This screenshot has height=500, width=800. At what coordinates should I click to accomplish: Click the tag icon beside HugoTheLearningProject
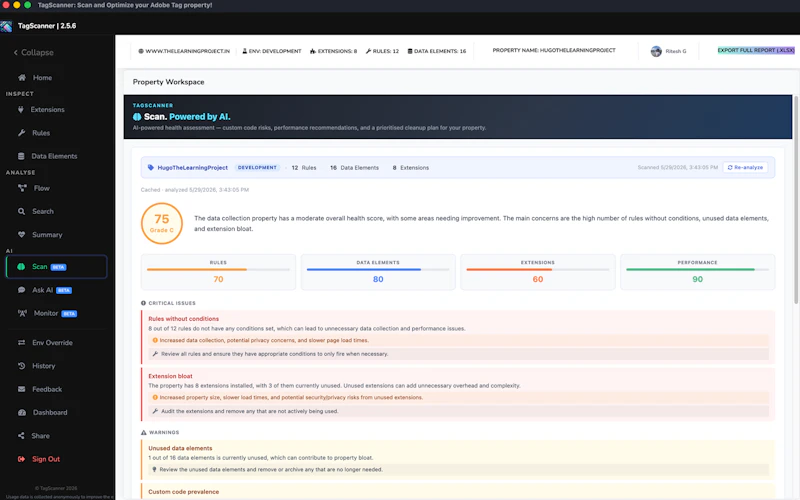click(151, 167)
